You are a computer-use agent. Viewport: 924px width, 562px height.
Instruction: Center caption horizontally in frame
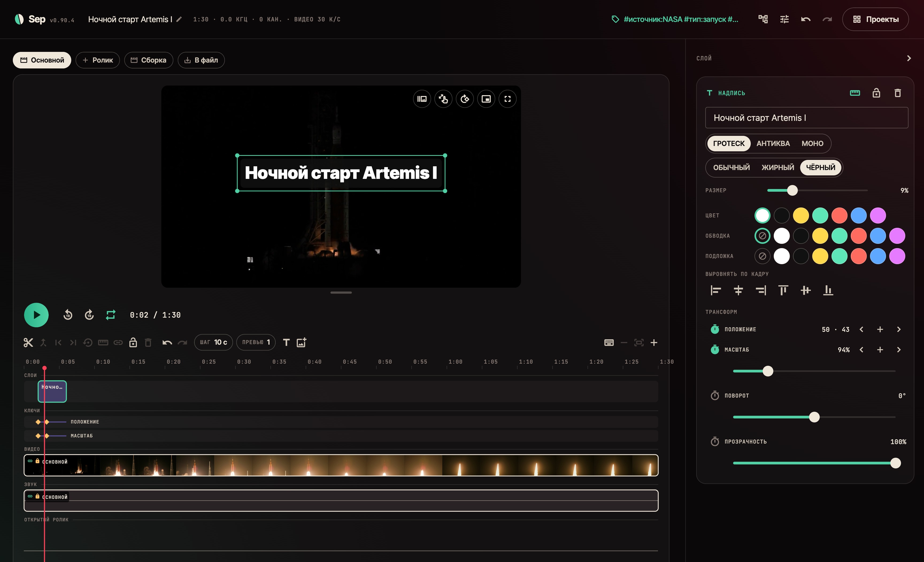[x=738, y=290]
